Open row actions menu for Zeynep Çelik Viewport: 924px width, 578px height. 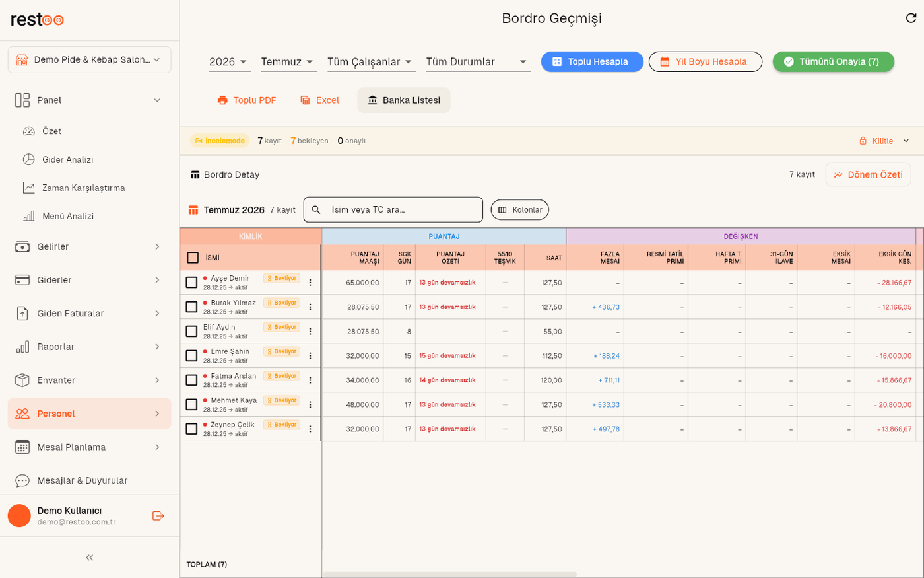[x=310, y=429]
